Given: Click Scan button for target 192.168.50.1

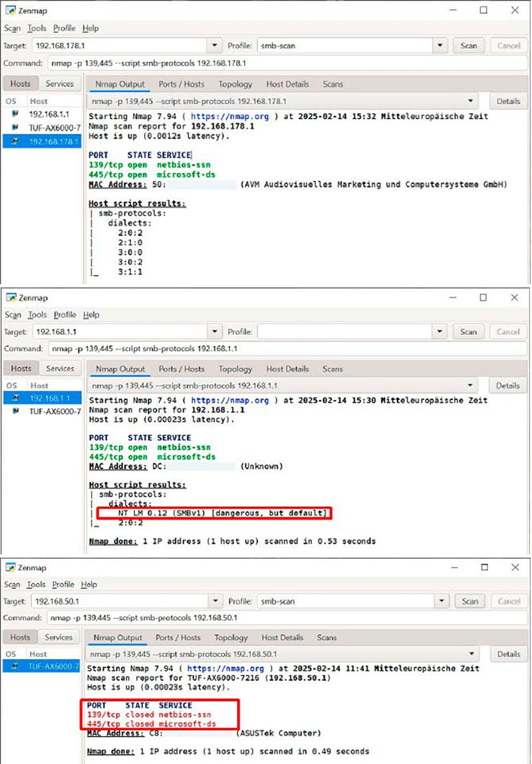Looking at the screenshot, I should click(x=469, y=601).
